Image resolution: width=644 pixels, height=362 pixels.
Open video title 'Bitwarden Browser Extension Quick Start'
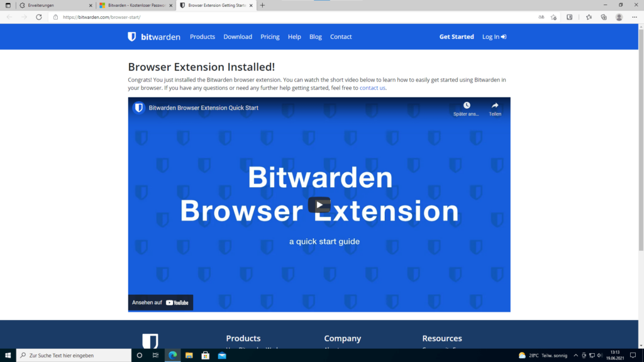[204, 107]
